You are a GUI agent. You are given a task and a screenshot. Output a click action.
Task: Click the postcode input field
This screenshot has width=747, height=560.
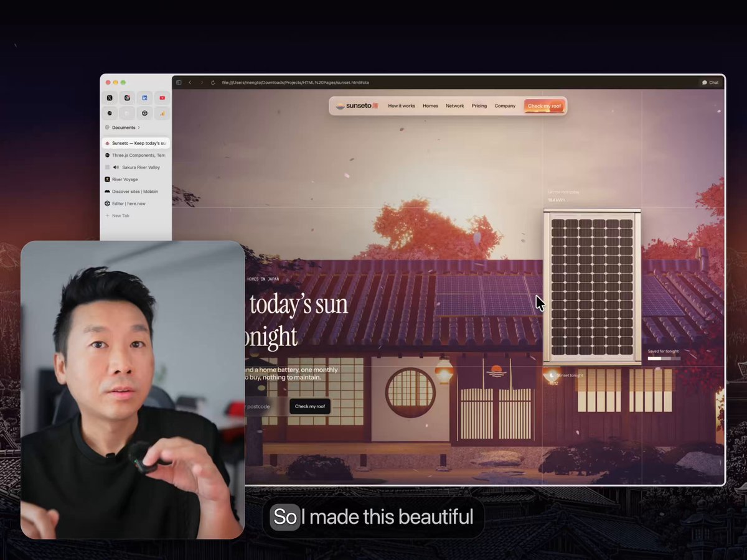266,406
